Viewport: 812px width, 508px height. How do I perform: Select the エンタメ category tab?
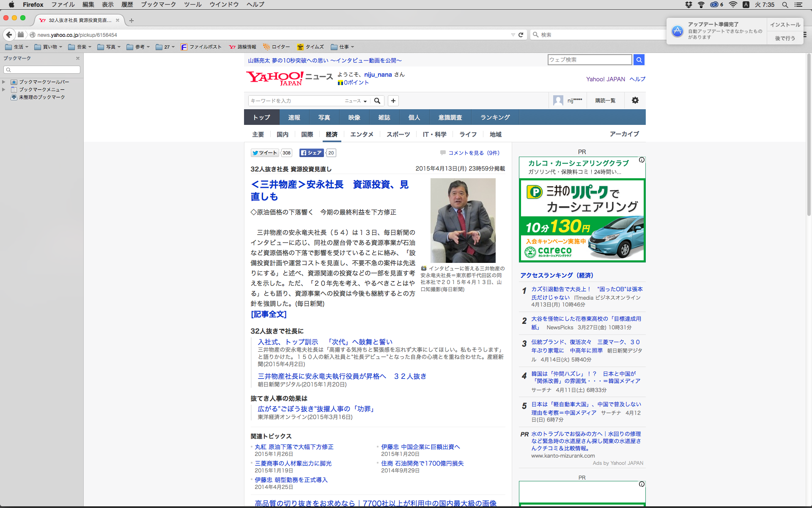tap(362, 134)
